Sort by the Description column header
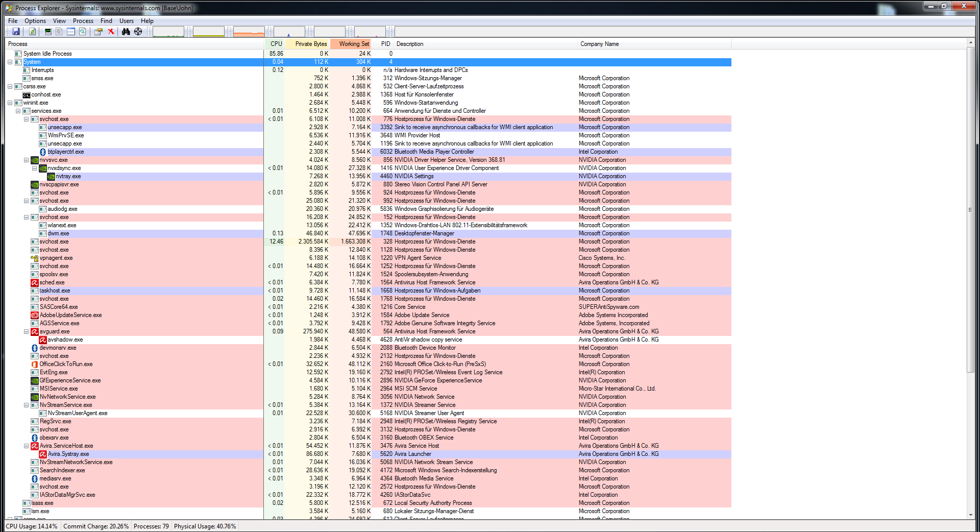The image size is (980, 532). (x=486, y=44)
